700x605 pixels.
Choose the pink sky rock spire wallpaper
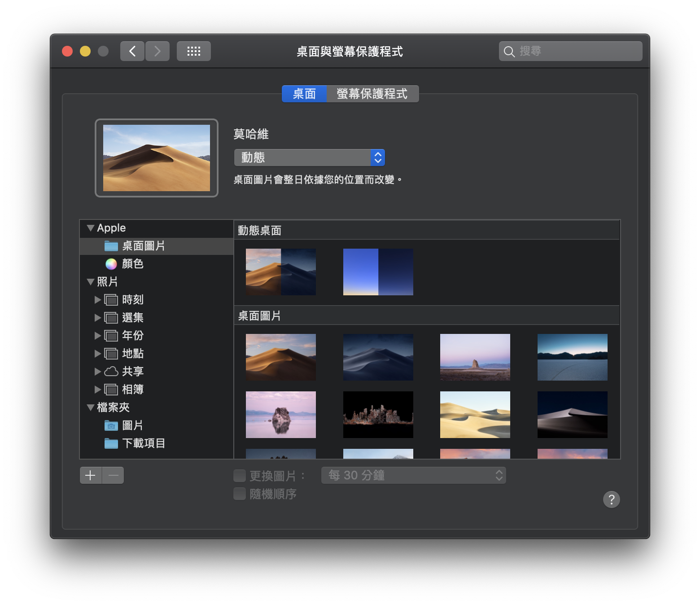pyautogui.click(x=475, y=357)
